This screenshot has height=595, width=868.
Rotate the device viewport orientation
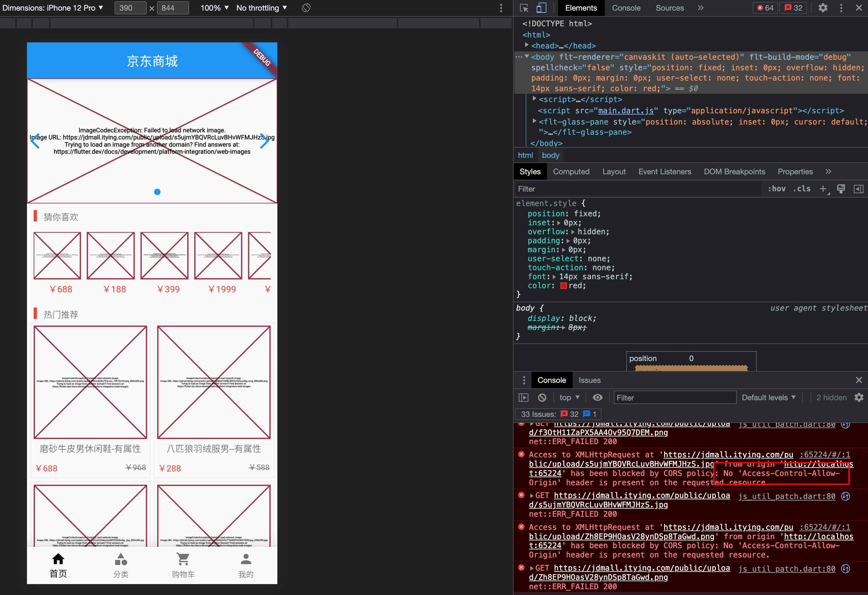306,8
